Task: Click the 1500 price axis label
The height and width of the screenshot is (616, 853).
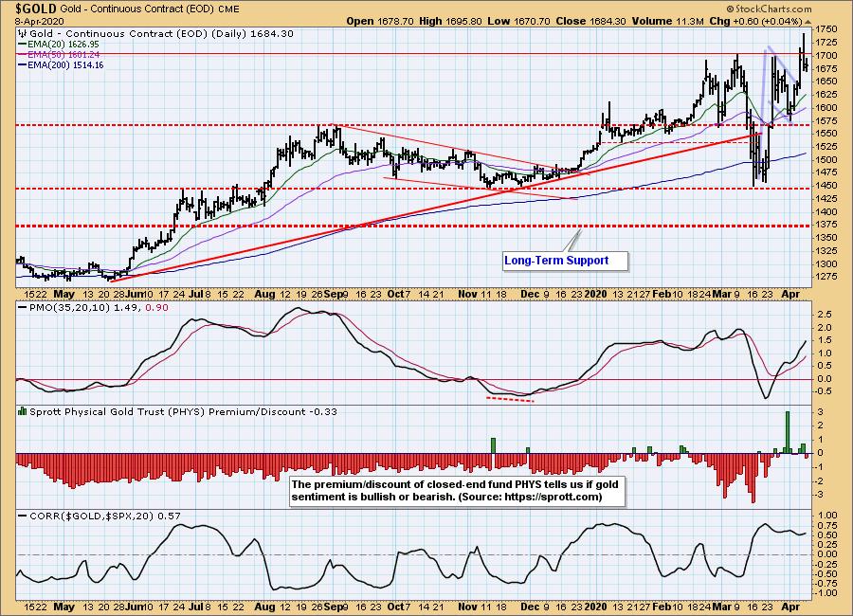Action: (826, 160)
